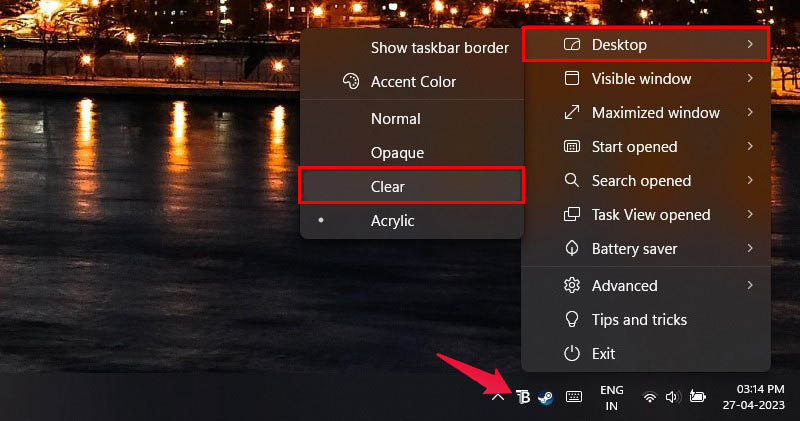Click the Battery saver leaf icon
Viewport: 800px width, 421px height.
[572, 248]
